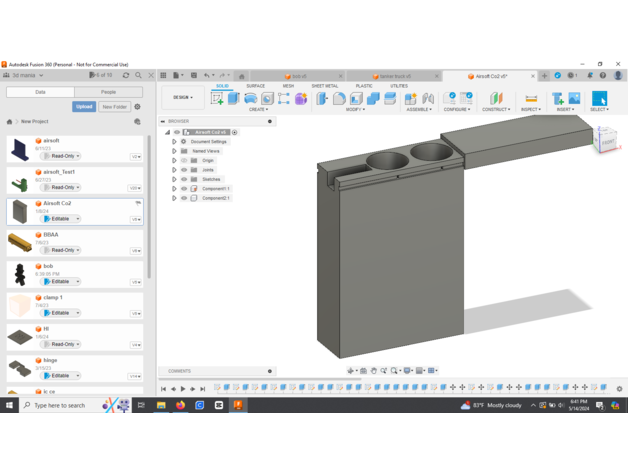Expand the Document Settings tree node

pyautogui.click(x=175, y=142)
